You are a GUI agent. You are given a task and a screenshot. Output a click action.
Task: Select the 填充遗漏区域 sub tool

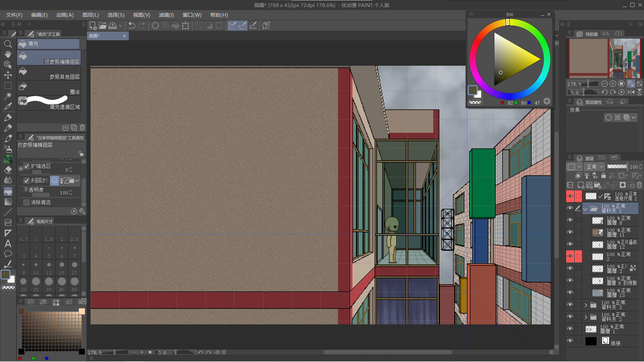(49, 103)
